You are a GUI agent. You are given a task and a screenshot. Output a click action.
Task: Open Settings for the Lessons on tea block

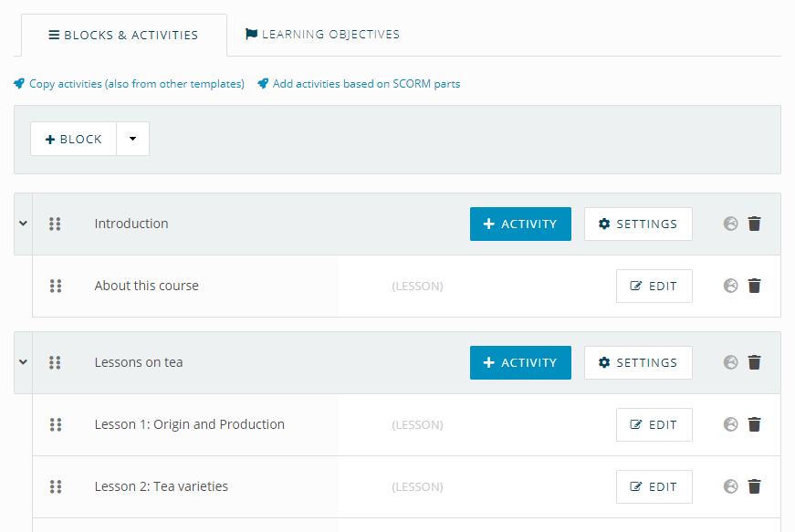point(638,363)
